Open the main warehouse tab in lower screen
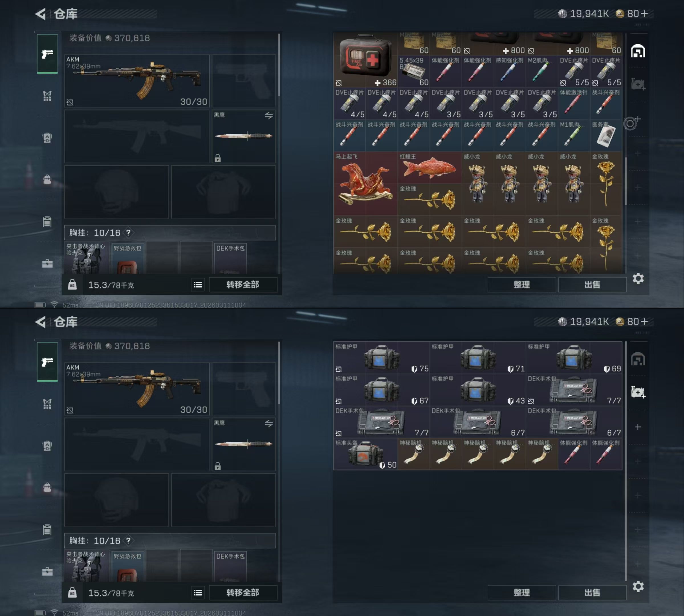The image size is (684, 616). pyautogui.click(x=638, y=359)
